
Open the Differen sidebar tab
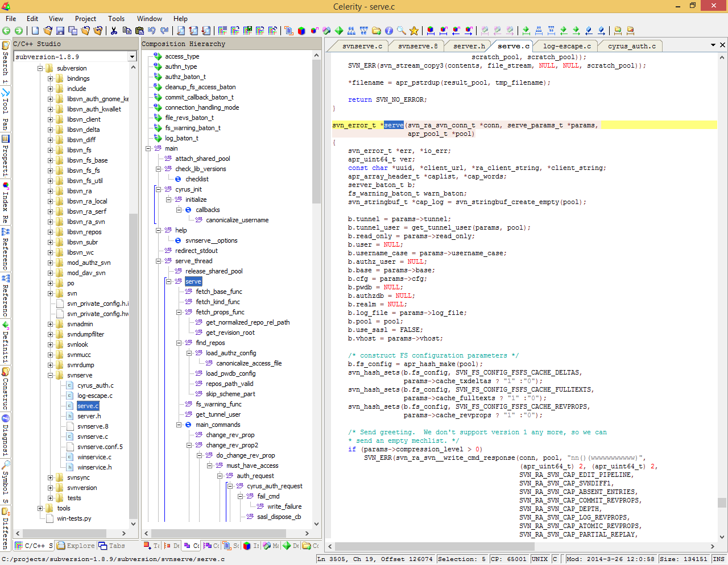pos(6,528)
